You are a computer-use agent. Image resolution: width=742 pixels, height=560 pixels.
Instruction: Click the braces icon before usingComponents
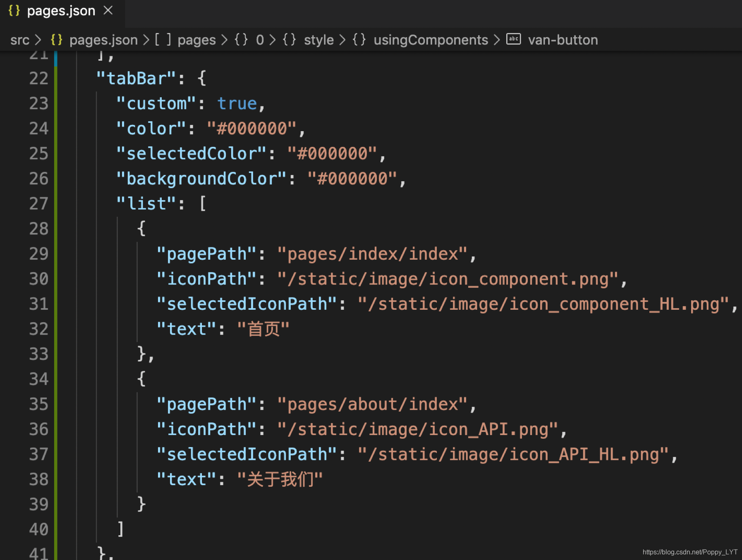[x=359, y=40]
